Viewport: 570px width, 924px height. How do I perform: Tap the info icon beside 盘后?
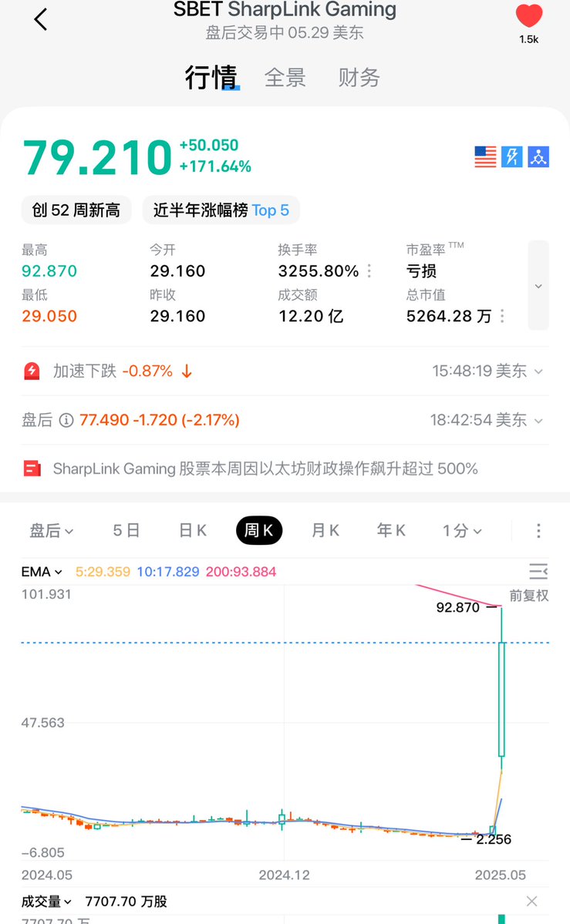pyautogui.click(x=66, y=420)
